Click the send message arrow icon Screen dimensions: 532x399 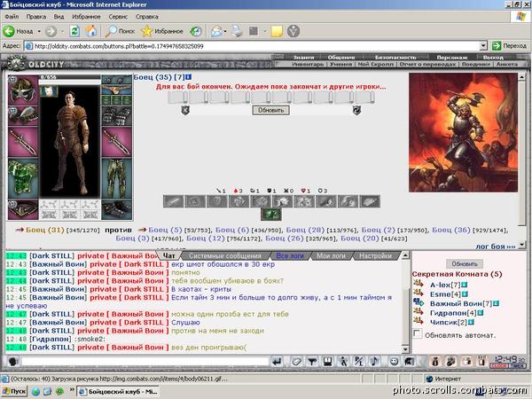click(277, 362)
